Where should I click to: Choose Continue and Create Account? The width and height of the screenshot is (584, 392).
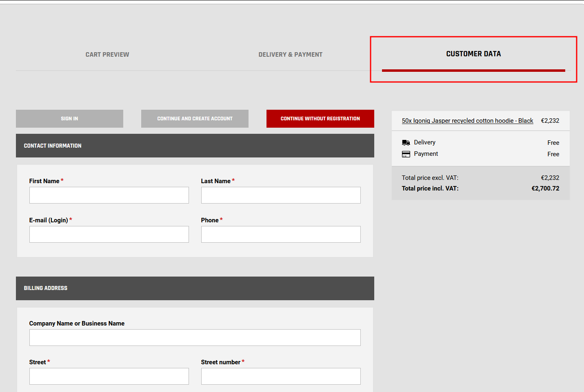[195, 119]
